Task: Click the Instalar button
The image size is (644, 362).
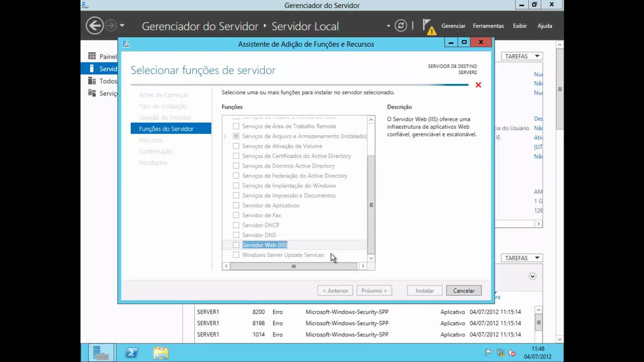Action: pos(425,291)
